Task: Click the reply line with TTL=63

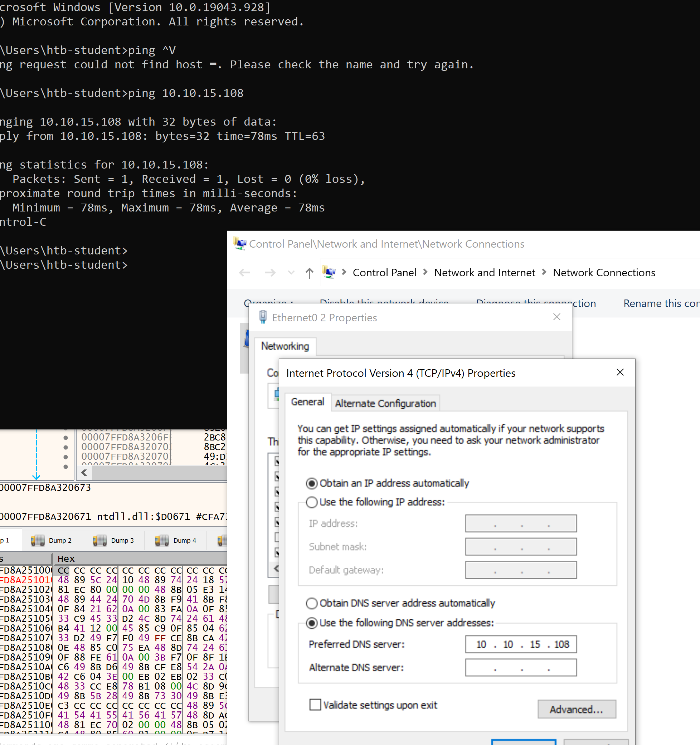Action: (x=162, y=136)
